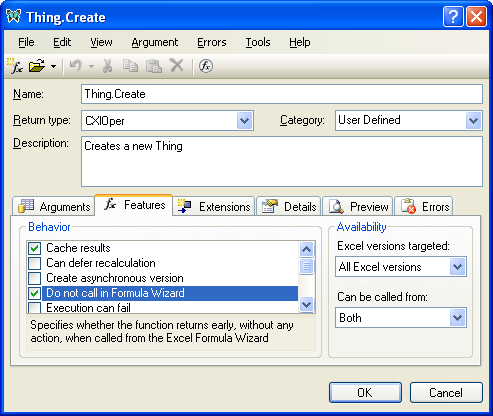Click the paste clipboard icon
This screenshot has width=493, height=416.
click(x=154, y=66)
